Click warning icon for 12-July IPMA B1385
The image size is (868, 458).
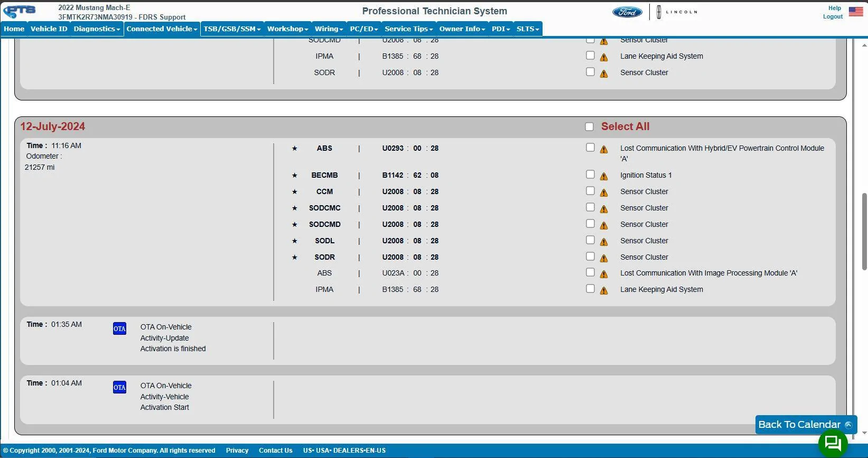(x=604, y=291)
